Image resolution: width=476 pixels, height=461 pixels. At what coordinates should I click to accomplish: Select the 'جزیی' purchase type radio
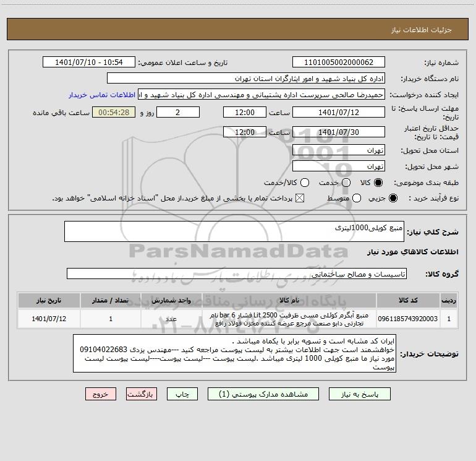pos(393,198)
